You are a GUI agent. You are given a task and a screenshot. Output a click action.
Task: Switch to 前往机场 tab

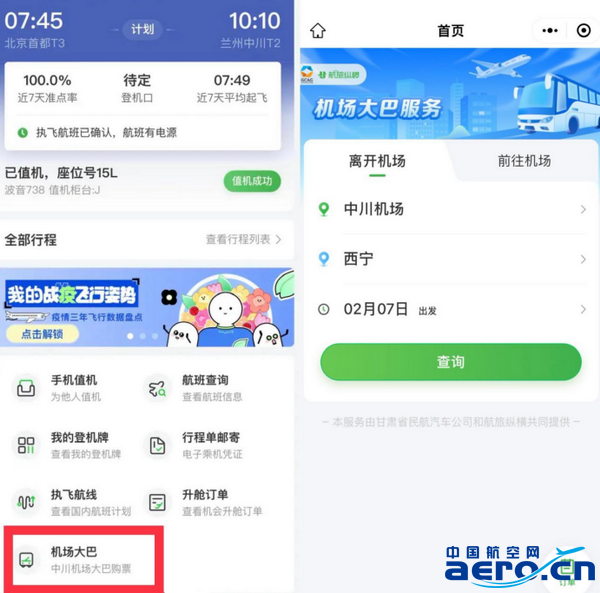[x=524, y=161]
